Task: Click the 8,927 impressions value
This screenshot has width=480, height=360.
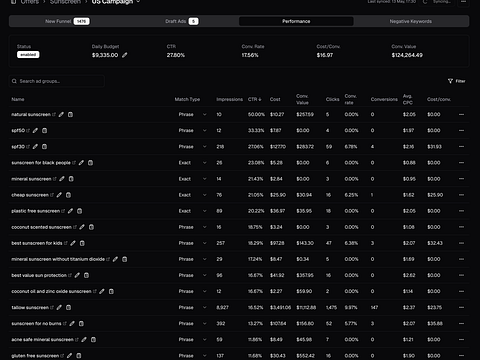Action: [222, 307]
